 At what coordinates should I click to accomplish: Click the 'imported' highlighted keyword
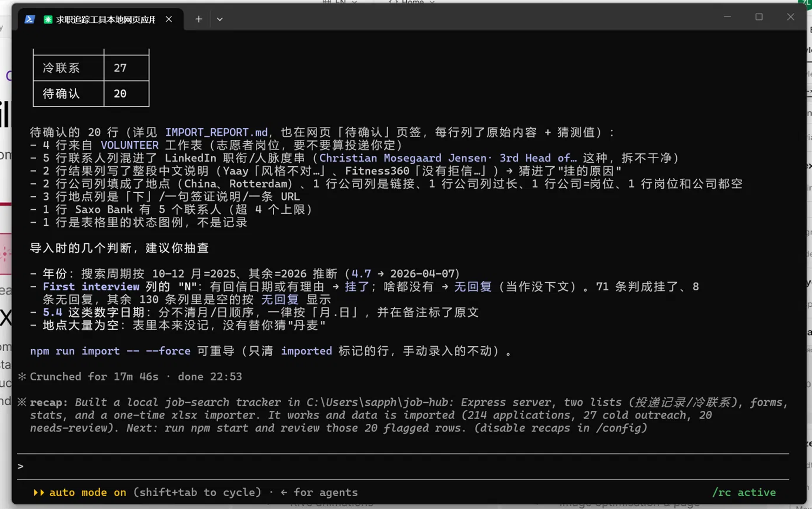pos(306,351)
